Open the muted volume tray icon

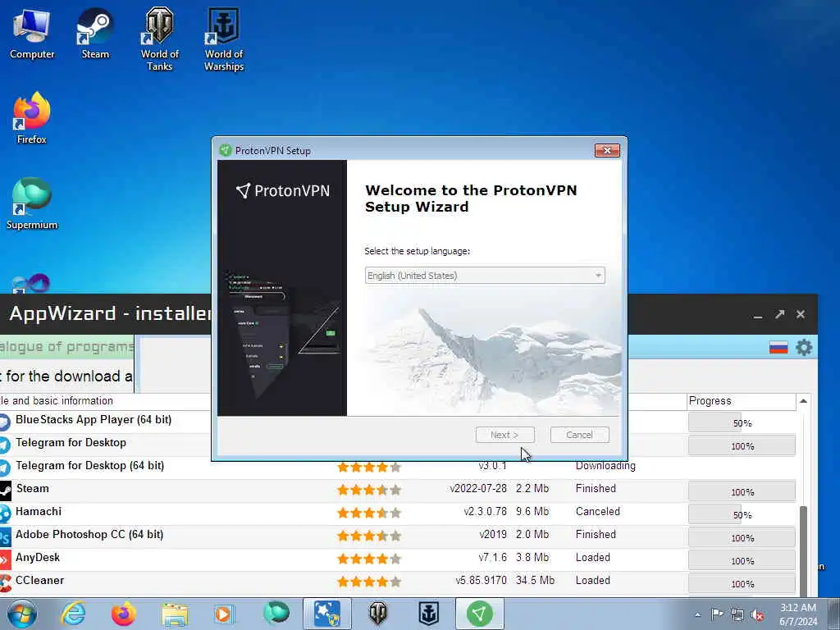757,615
